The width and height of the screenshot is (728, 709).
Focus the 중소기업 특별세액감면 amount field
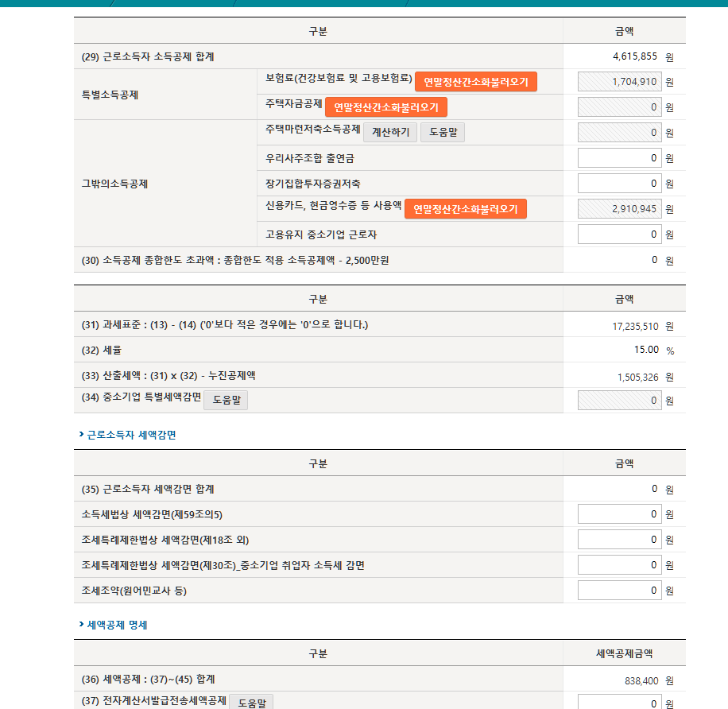pyautogui.click(x=619, y=401)
